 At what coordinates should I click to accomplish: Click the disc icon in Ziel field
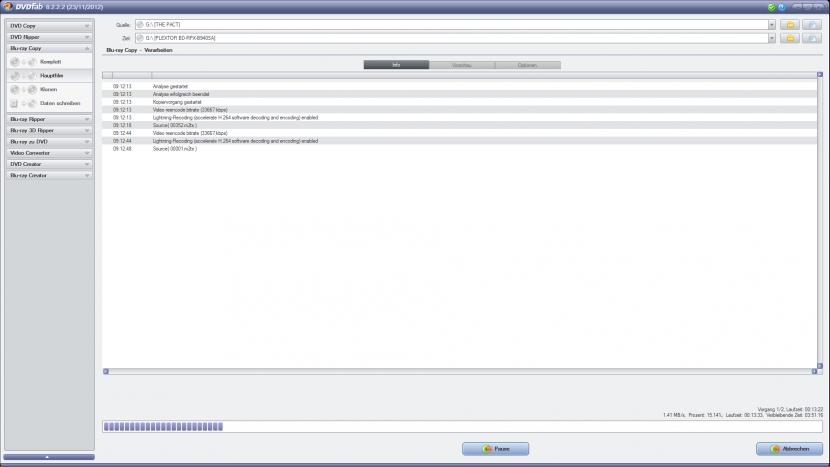(140, 38)
